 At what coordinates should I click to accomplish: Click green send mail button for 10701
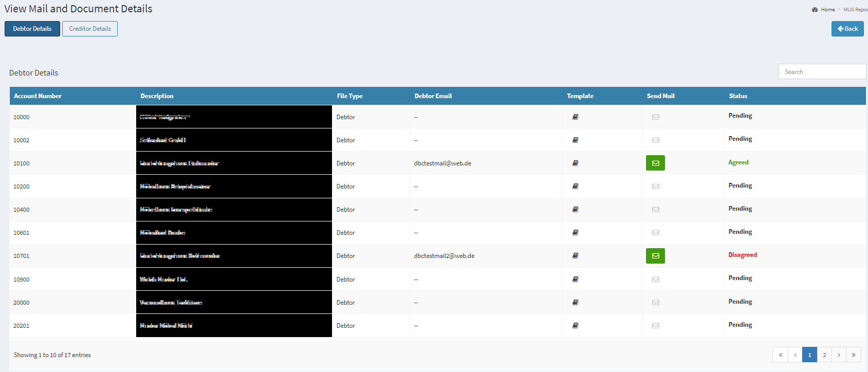[x=655, y=256]
